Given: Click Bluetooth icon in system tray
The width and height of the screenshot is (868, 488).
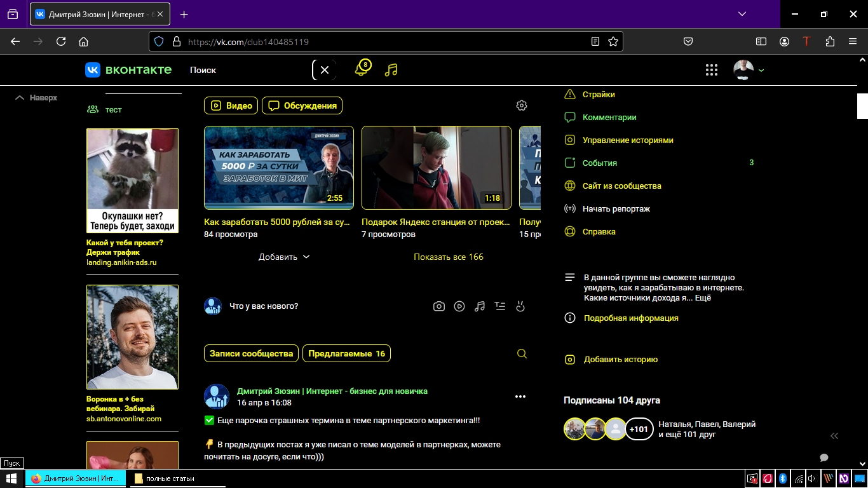Looking at the screenshot, I should pyautogui.click(x=783, y=478).
